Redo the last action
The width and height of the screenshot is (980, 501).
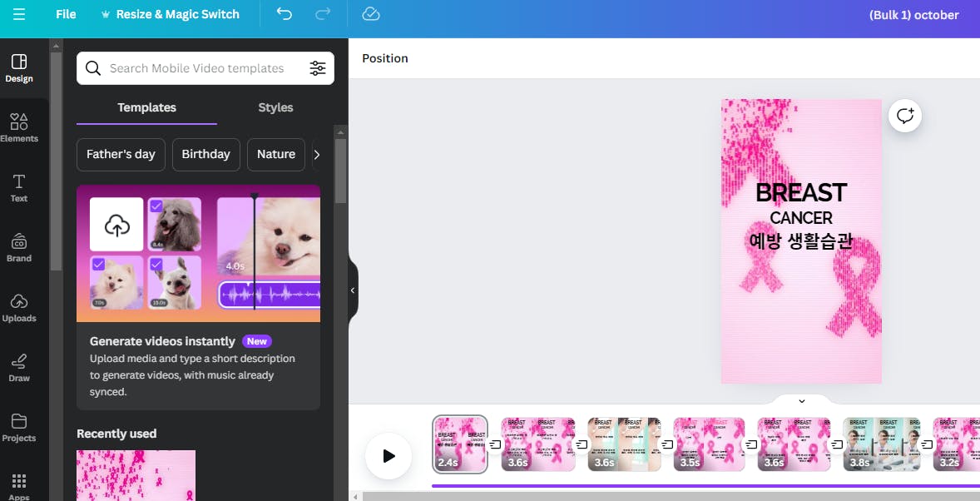323,14
